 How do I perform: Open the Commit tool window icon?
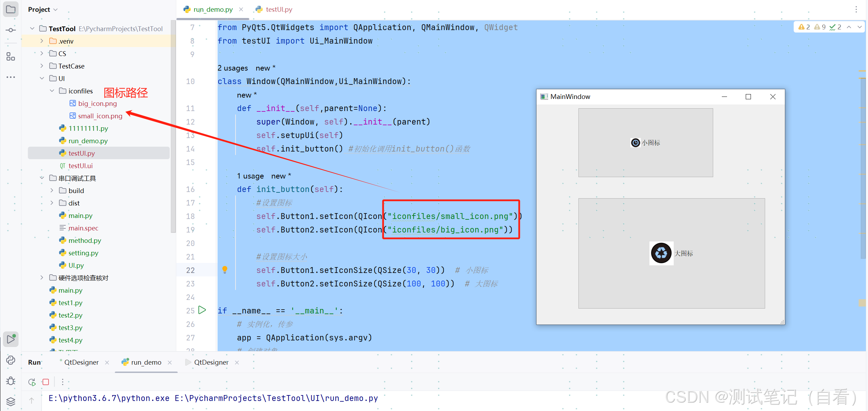tap(11, 30)
